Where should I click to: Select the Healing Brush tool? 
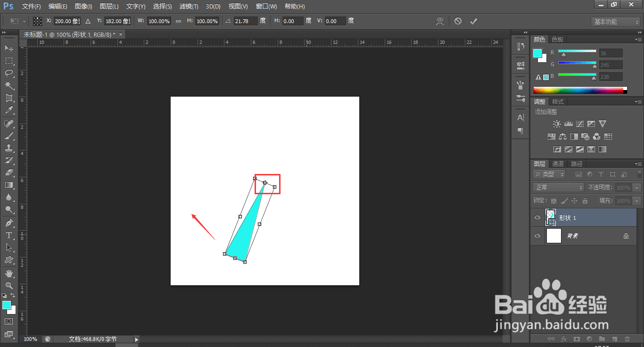(x=8, y=124)
